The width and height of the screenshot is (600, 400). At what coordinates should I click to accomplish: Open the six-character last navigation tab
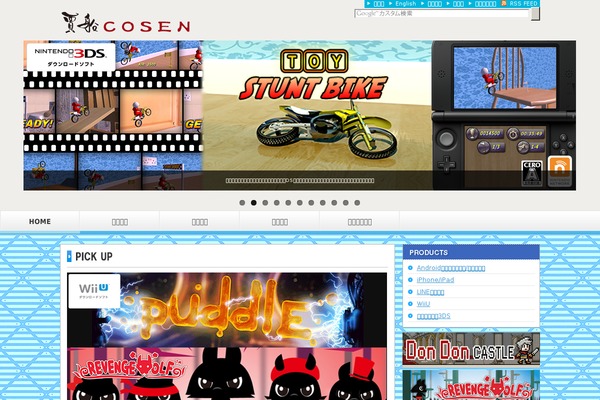[x=360, y=222]
